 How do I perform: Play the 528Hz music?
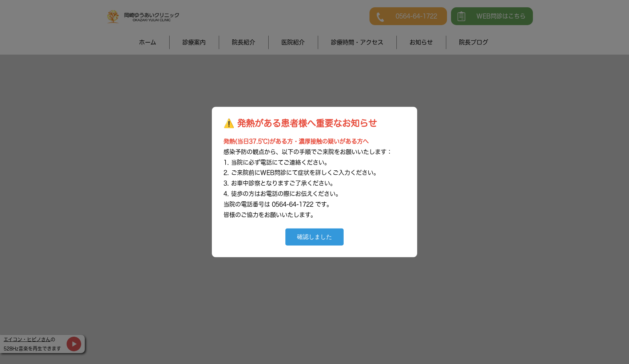click(74, 344)
